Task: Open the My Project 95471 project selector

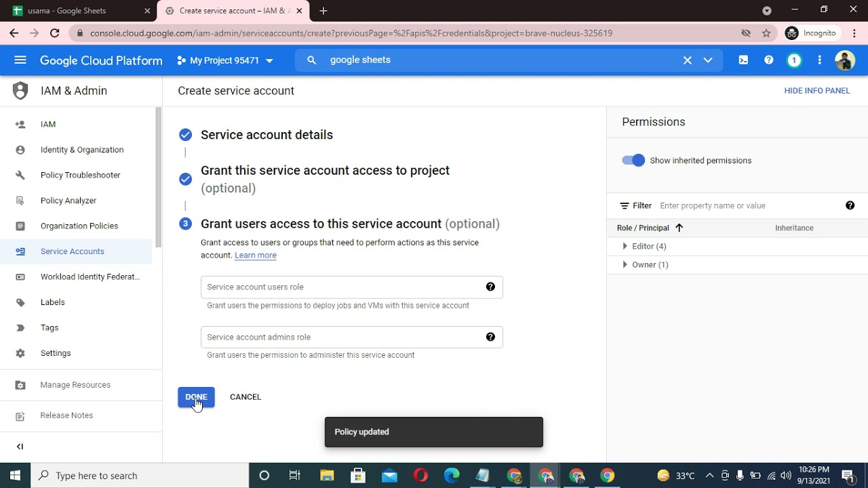Action: [x=224, y=60]
